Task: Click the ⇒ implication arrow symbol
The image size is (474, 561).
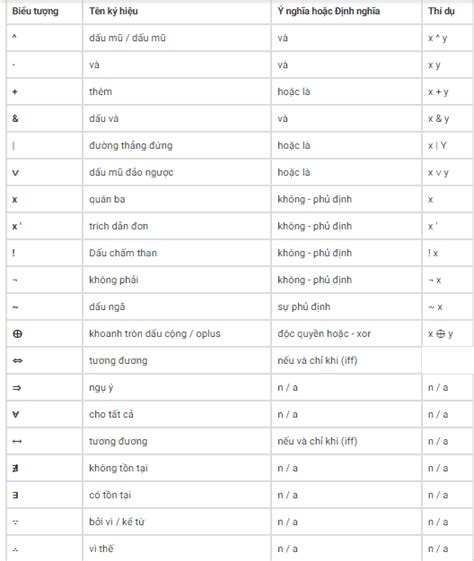Action: pos(17,387)
